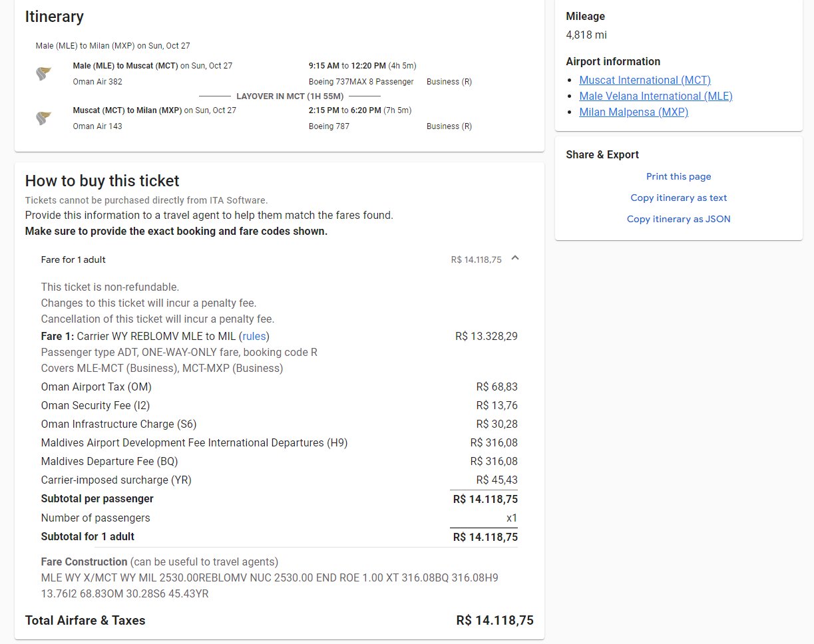The height and width of the screenshot is (644, 814).
Task: Open Milan Malpensa (MXP) airport link
Action: [x=634, y=112]
